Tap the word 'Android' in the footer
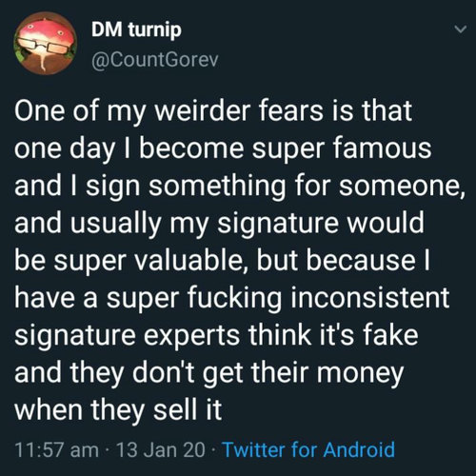This screenshot has height=476, width=476. click(359, 449)
